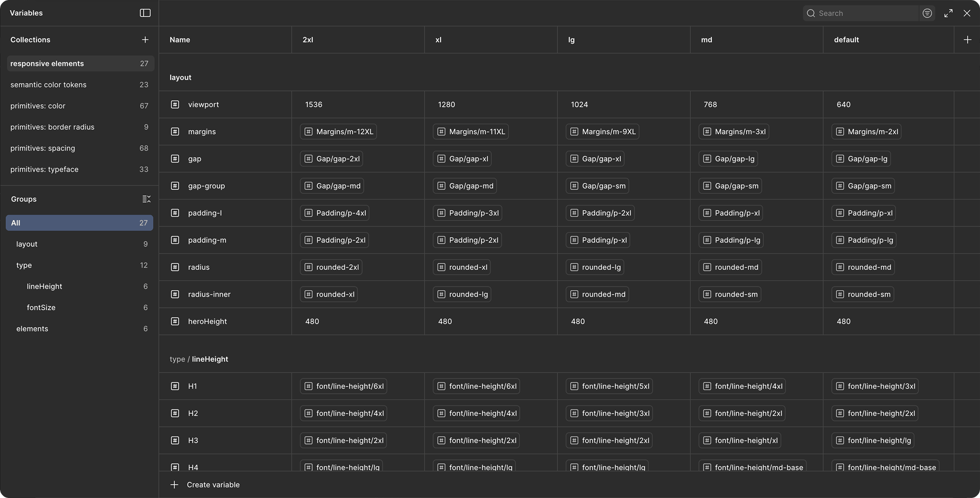Viewport: 980px width, 498px height.
Task: Click rounded-2xl alias in radius row
Action: (x=331, y=267)
